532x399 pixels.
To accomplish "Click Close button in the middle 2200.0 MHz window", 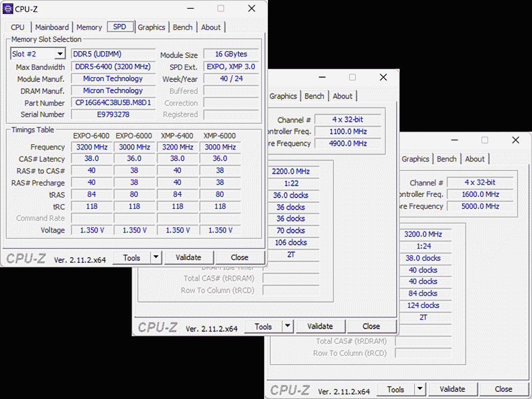I will point(371,327).
